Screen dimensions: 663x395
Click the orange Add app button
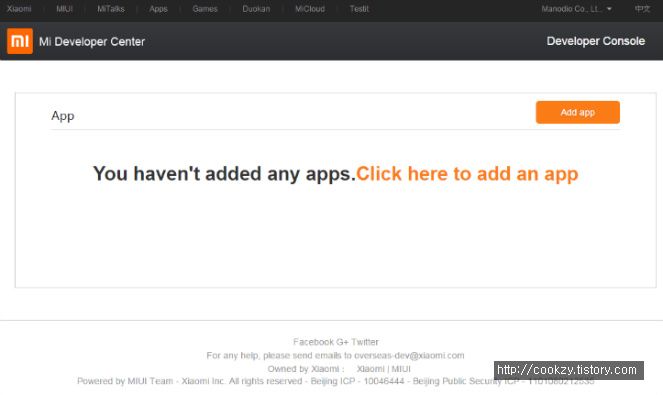tap(578, 112)
